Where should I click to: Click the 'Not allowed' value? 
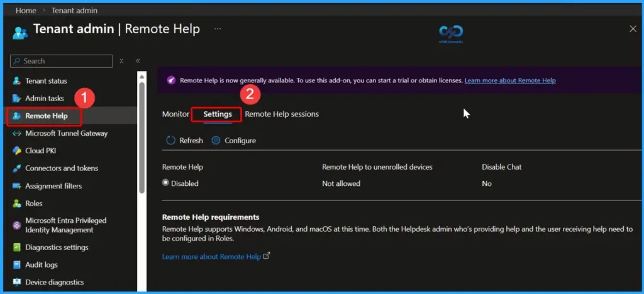click(x=341, y=183)
